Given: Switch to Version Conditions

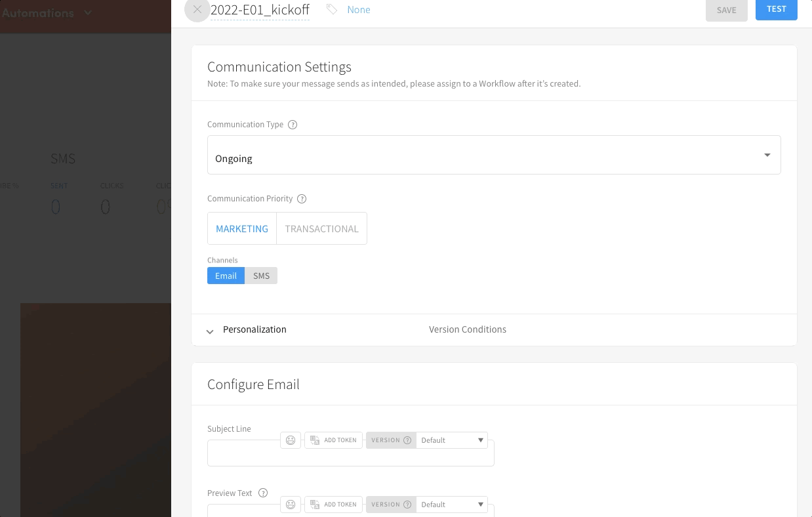Looking at the screenshot, I should coord(468,329).
